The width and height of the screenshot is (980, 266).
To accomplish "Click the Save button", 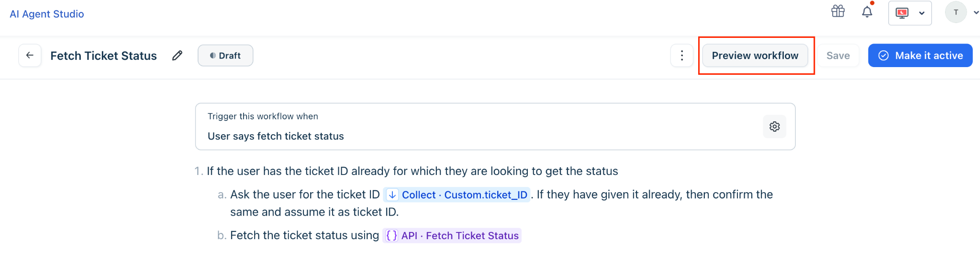I will coord(838,56).
